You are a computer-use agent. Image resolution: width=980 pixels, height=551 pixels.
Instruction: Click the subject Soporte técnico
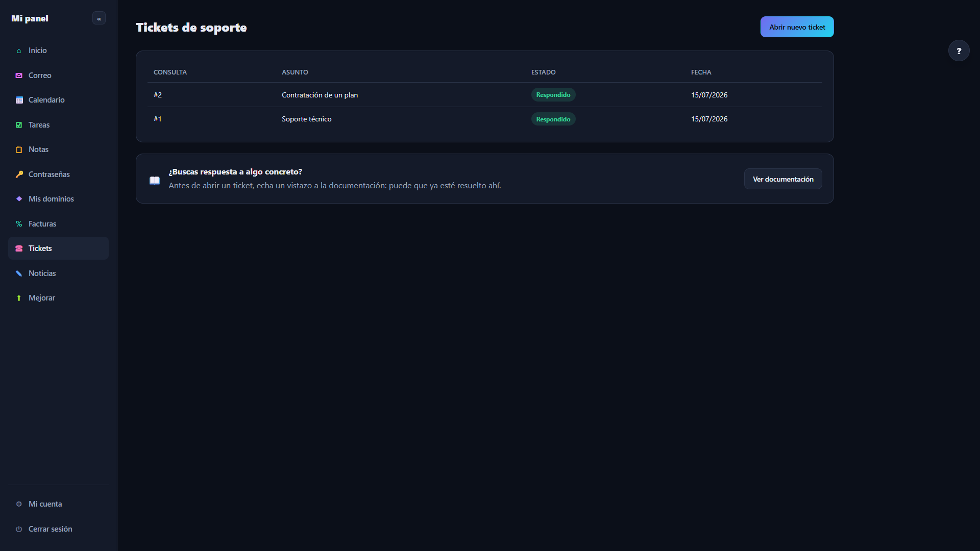(x=306, y=119)
